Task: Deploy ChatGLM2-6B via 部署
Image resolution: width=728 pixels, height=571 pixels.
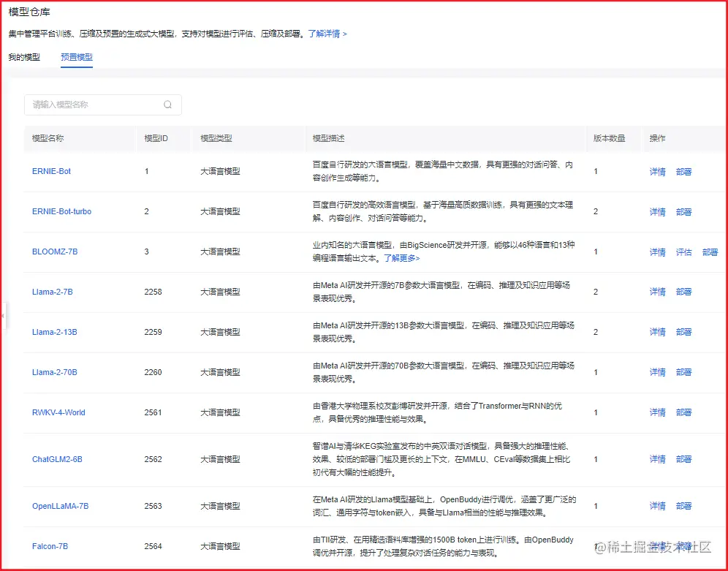Action: click(684, 459)
